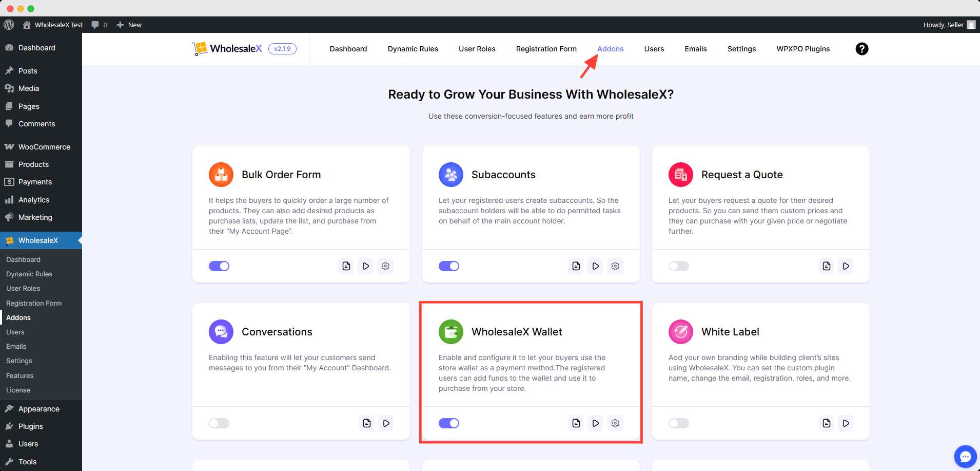980x471 pixels.
Task: Disable the WholesaleX Wallet addon toggle
Action: 449,423
